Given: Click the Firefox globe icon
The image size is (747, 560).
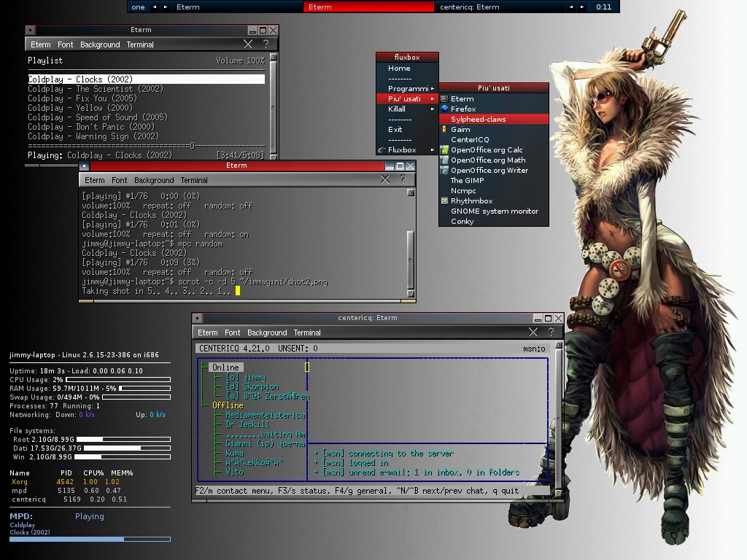Looking at the screenshot, I should 444,109.
